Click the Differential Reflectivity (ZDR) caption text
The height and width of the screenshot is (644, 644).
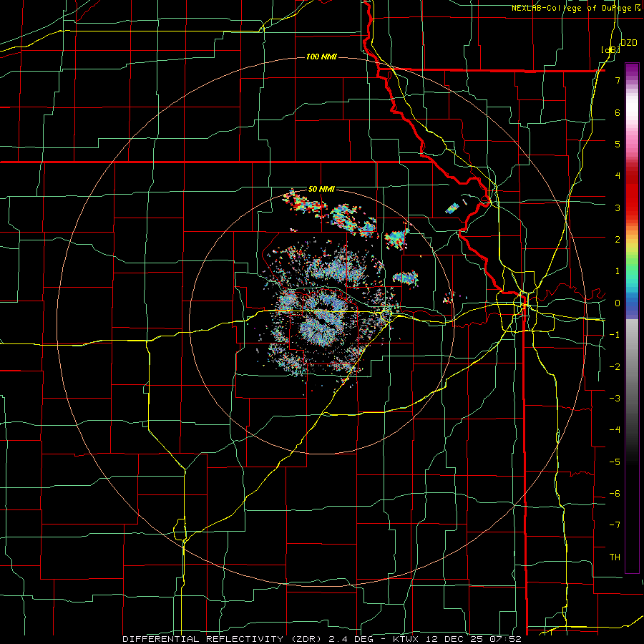[322, 639]
